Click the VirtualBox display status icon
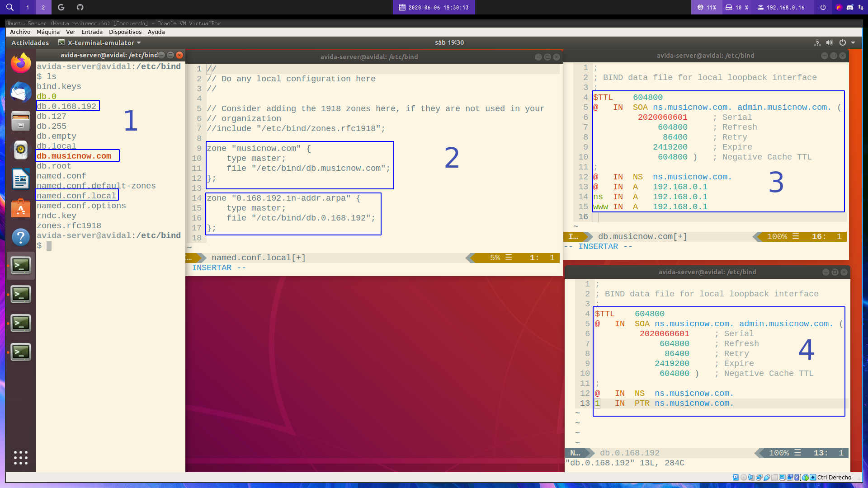 [x=782, y=477]
